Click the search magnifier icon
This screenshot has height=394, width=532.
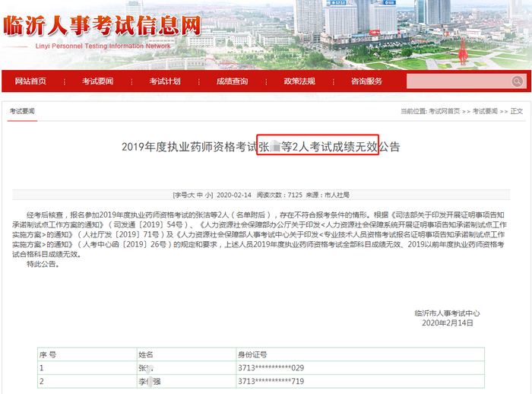pyautogui.click(x=517, y=81)
